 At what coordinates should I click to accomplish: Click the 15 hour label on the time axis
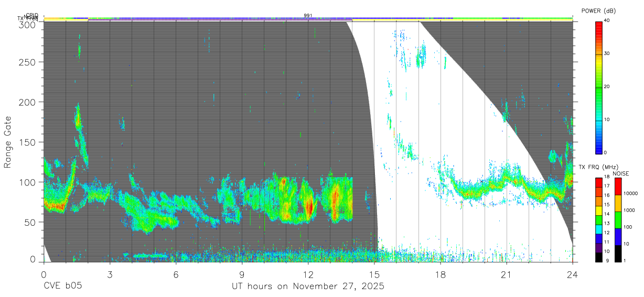[374, 274]
